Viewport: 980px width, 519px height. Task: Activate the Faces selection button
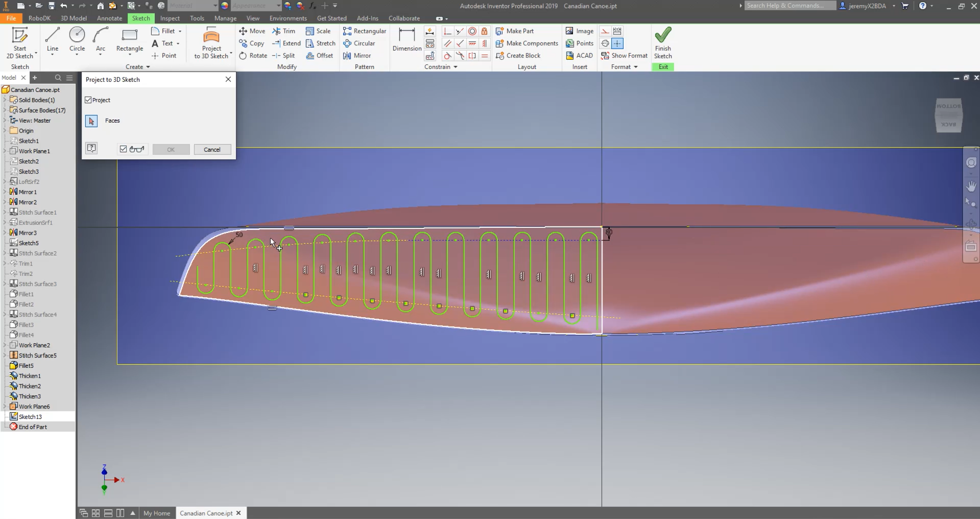[91, 121]
